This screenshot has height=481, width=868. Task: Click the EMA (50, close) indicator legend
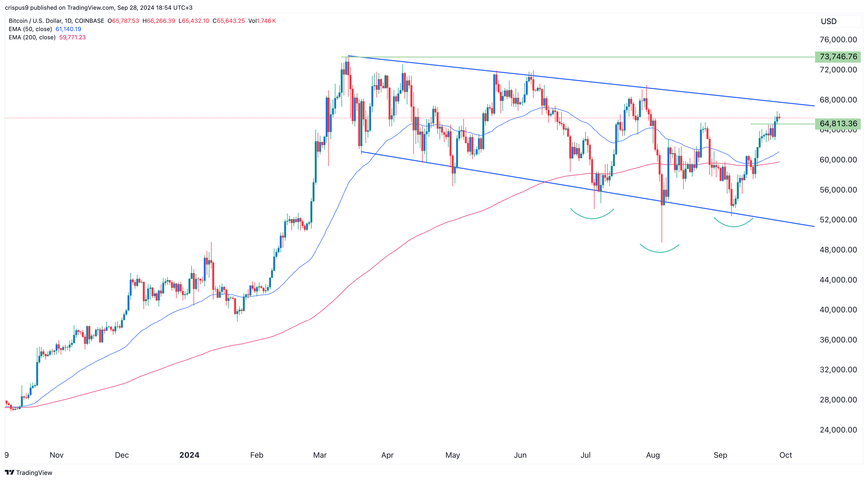(30, 29)
